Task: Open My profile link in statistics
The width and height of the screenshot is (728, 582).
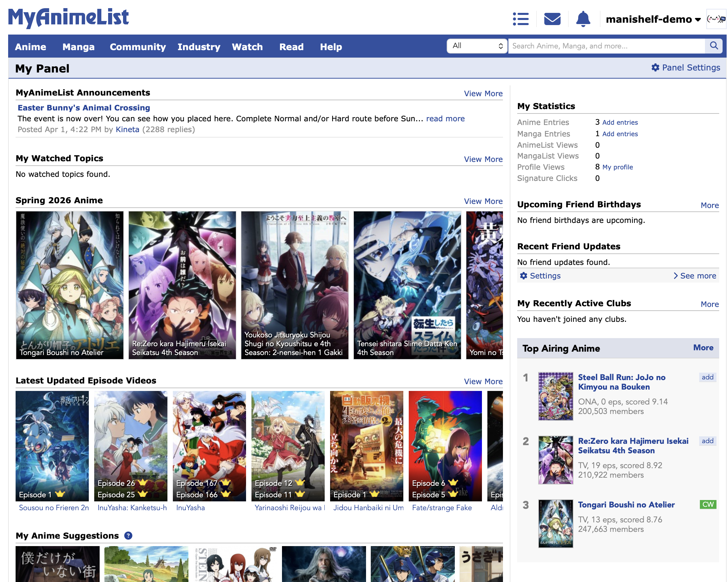Action: pyautogui.click(x=618, y=167)
